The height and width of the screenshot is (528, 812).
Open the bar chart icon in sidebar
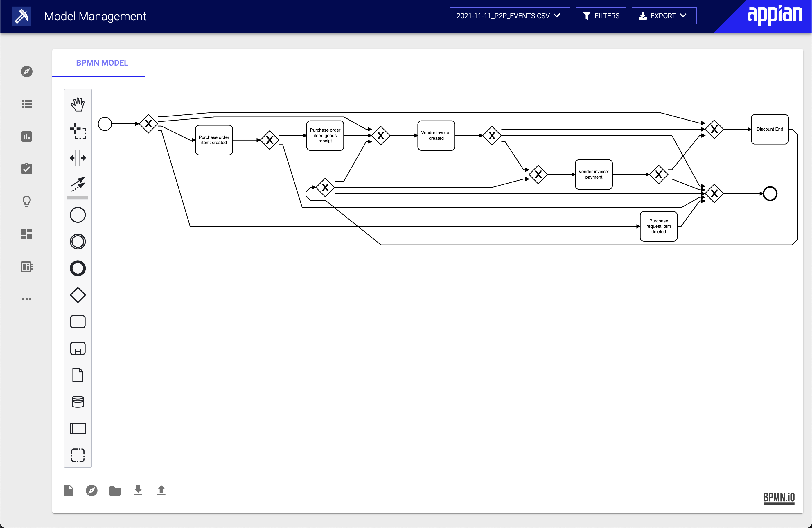[x=27, y=137]
